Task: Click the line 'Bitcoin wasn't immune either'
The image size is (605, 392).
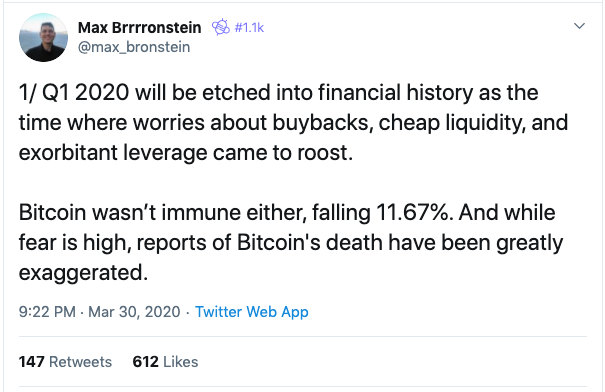Action: click(287, 213)
